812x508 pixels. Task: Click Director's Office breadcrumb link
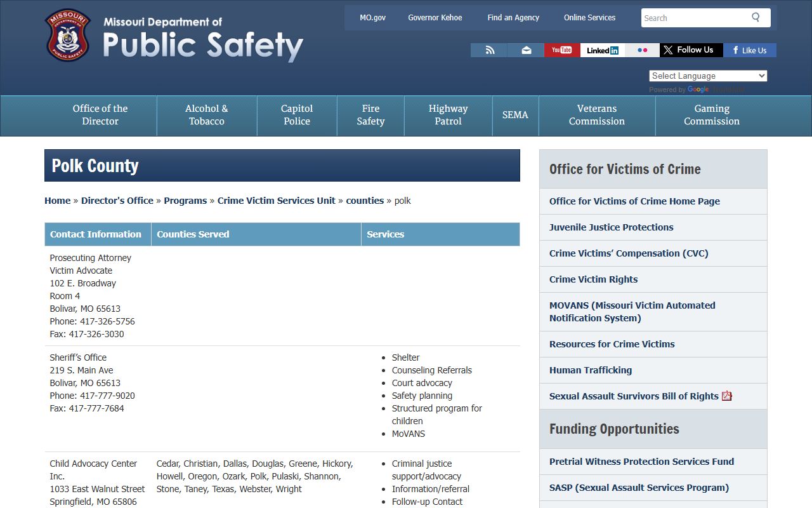(x=117, y=201)
